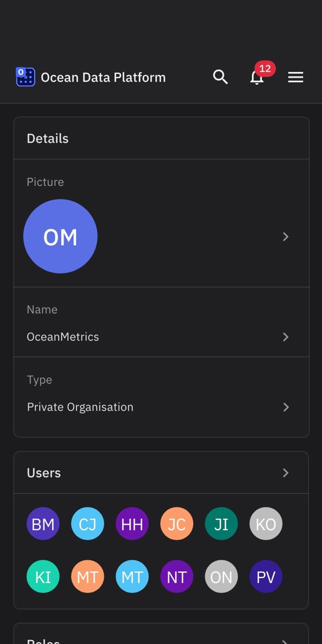Viewport: 322px width, 644px height.
Task: Select the KI user avatar
Action: click(43, 576)
